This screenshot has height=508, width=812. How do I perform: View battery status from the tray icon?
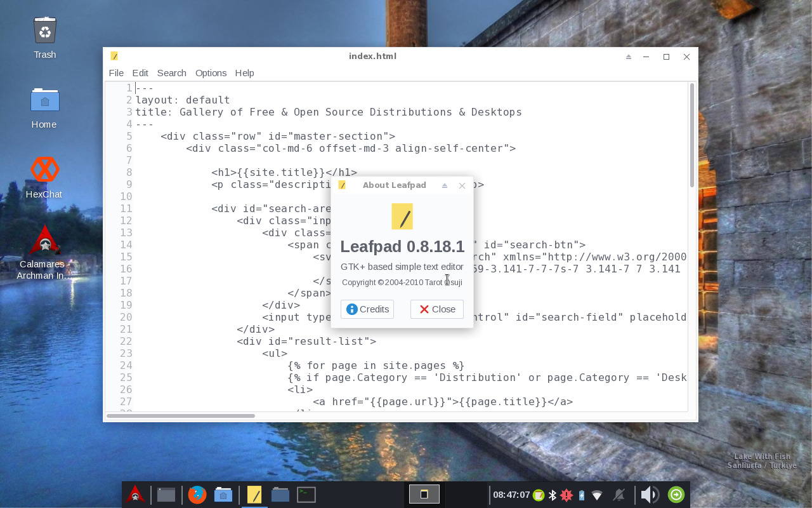(581, 494)
